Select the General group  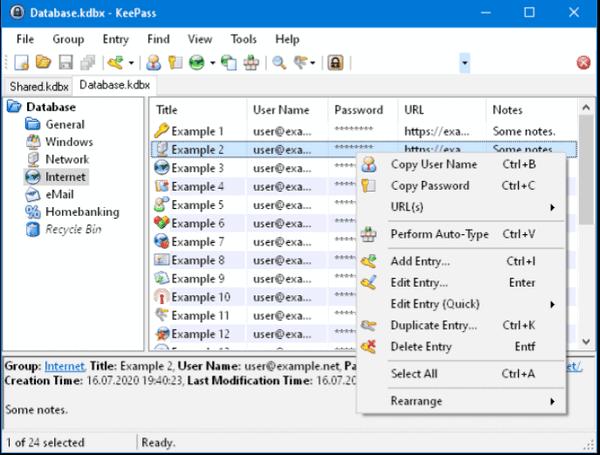point(65,124)
